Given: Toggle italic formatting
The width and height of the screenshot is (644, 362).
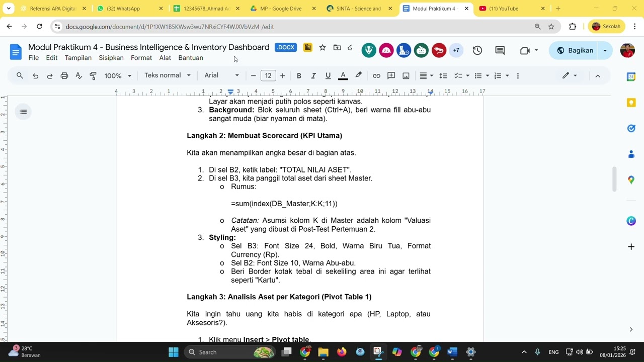Looking at the screenshot, I should (x=313, y=75).
